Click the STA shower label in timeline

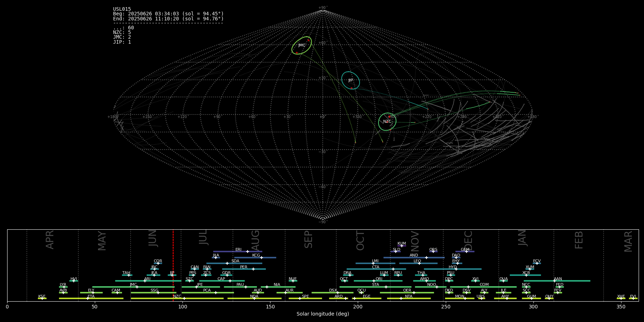375,284
